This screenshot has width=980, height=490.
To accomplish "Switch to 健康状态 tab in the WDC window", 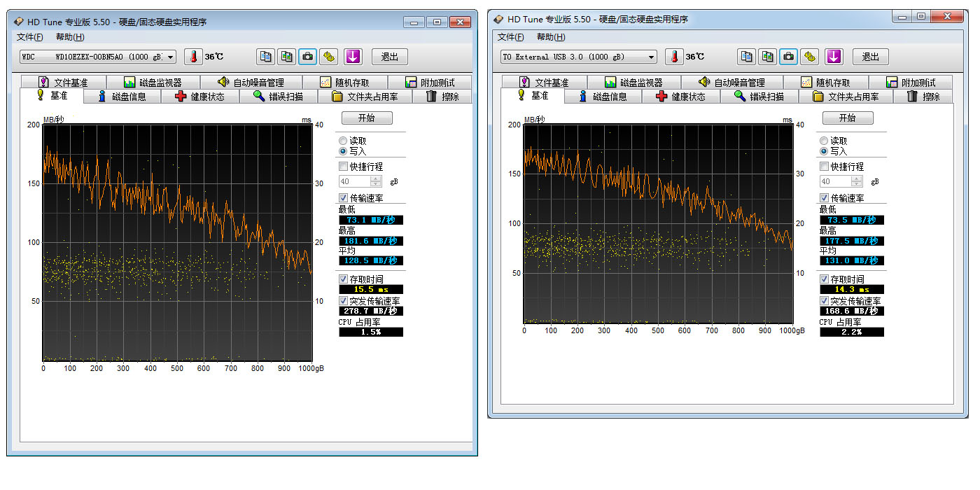I will click(x=200, y=97).
